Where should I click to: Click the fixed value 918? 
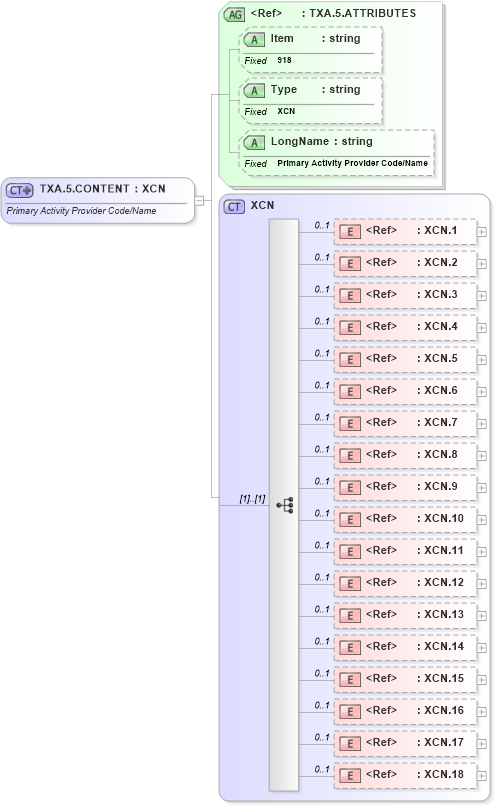pos(284,60)
